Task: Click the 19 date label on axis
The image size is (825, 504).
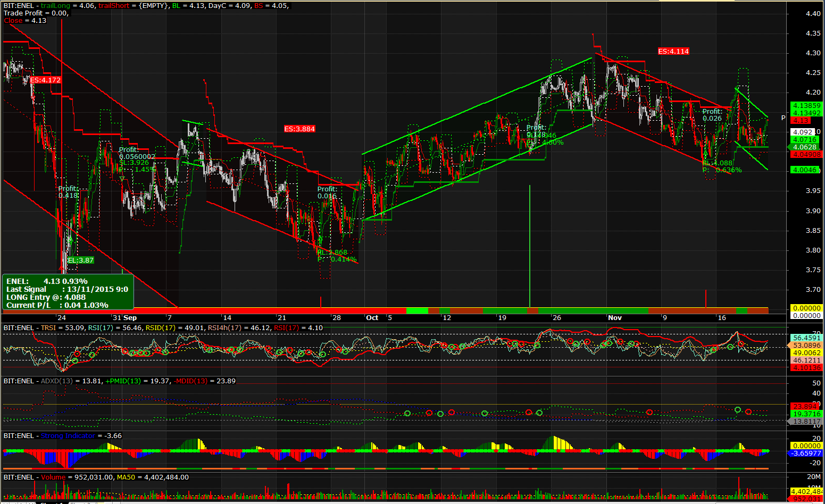Action: point(502,317)
